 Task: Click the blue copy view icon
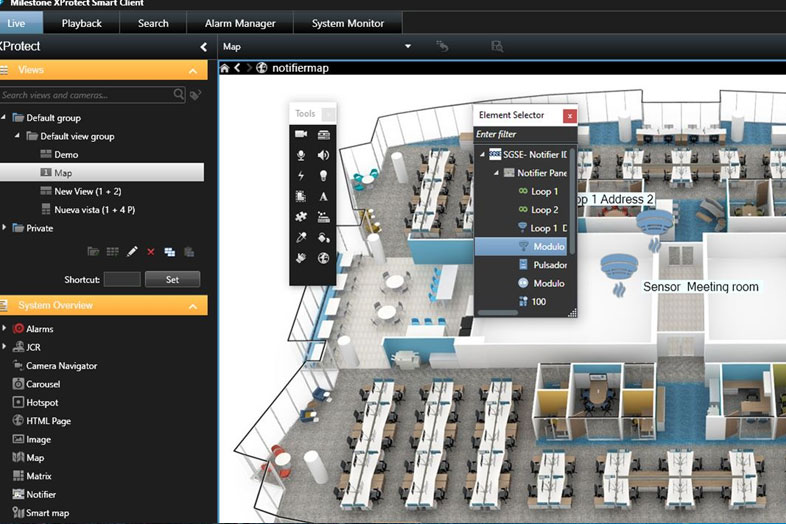[170, 252]
